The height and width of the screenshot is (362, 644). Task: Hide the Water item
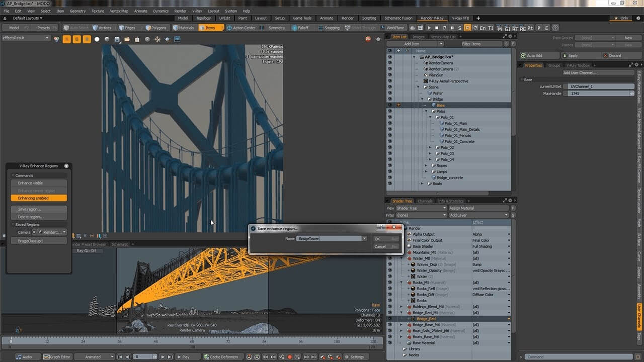click(x=389, y=93)
